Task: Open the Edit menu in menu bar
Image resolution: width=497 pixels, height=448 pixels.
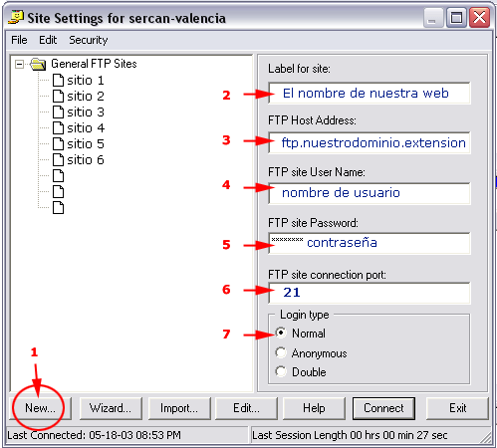Action: 48,40
